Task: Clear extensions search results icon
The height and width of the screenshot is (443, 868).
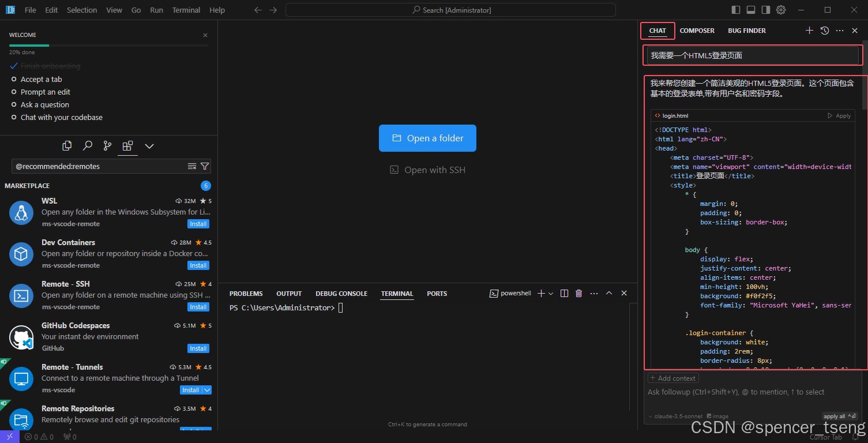Action: click(192, 166)
